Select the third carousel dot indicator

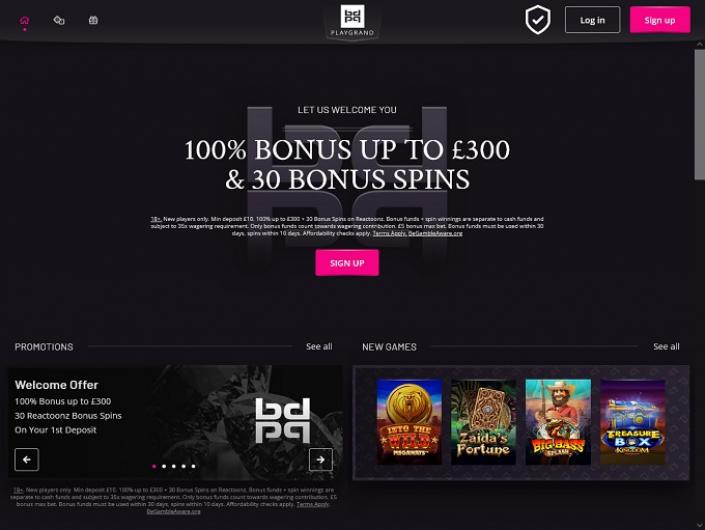point(174,466)
